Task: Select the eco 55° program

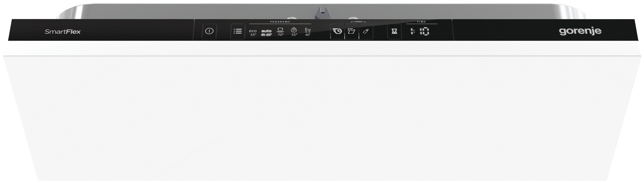Action: 253,32
